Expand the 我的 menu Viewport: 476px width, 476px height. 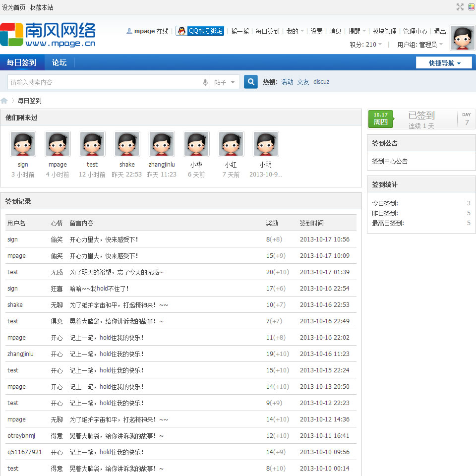295,31
